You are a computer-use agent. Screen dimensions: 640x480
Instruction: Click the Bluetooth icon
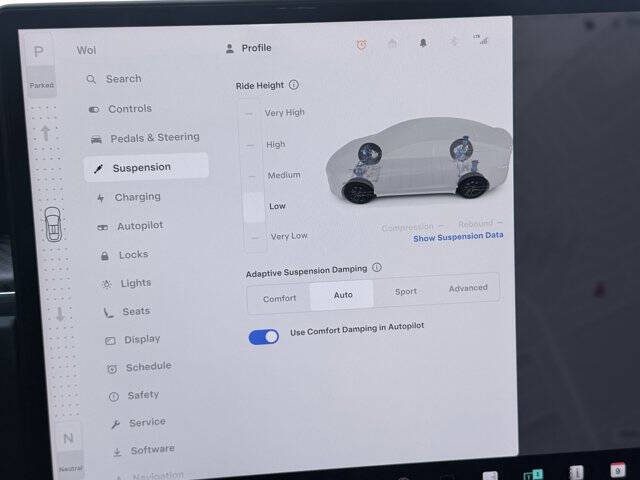coord(453,41)
